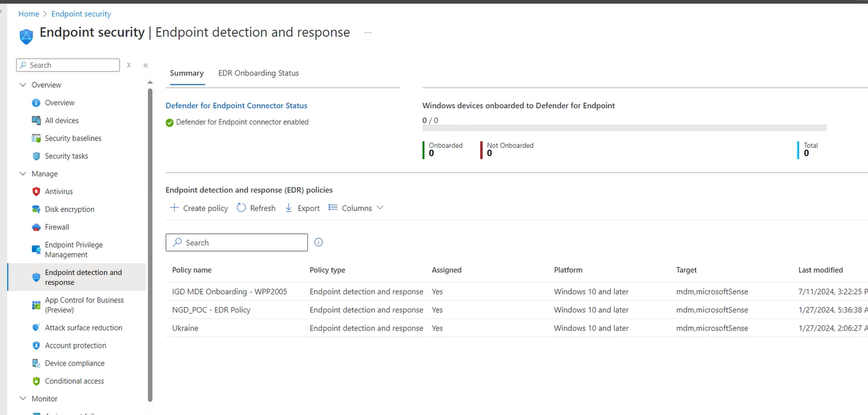Collapse the Overview section chevron
Viewport: 868px width, 415px height.
click(23, 85)
